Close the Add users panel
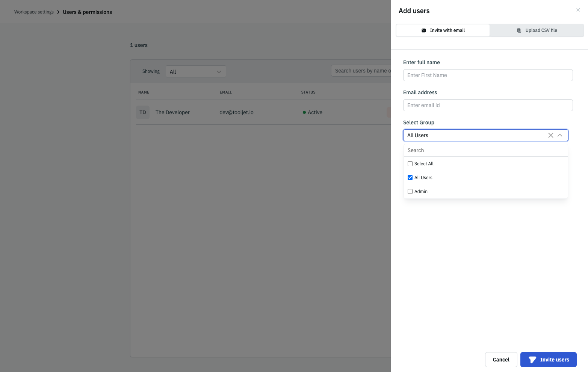 click(578, 10)
